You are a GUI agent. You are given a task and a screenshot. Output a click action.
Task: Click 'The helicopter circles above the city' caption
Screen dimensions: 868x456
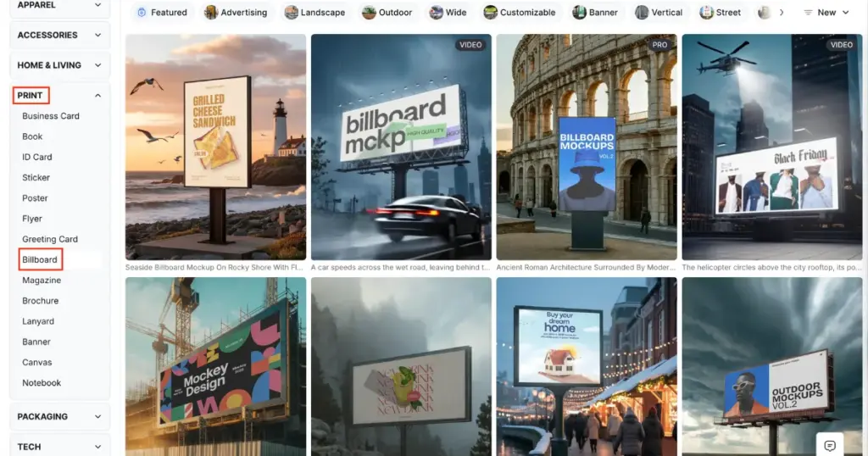pyautogui.click(x=771, y=267)
